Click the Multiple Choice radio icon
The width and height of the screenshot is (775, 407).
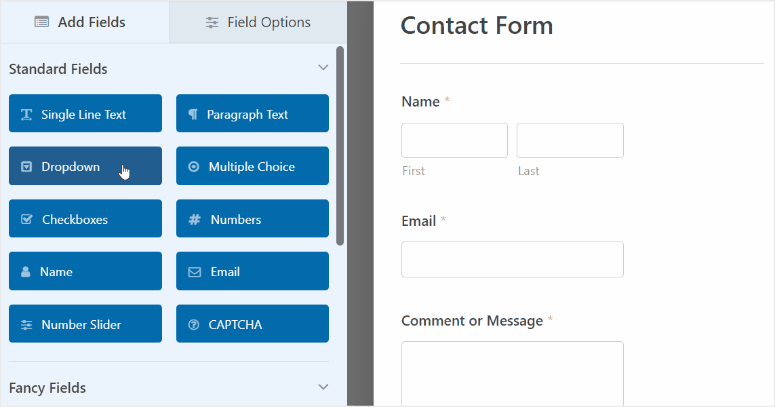pyautogui.click(x=194, y=167)
